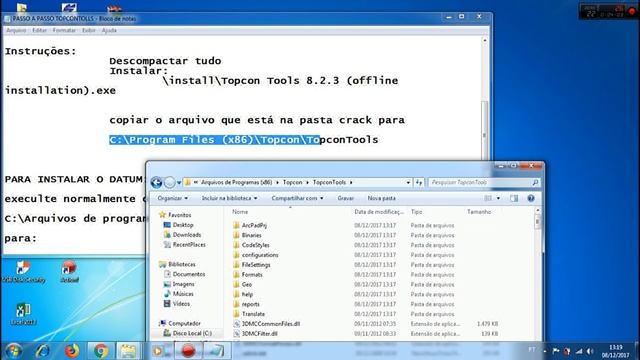
Task: Sort by Data de modificação column
Action: (378, 212)
